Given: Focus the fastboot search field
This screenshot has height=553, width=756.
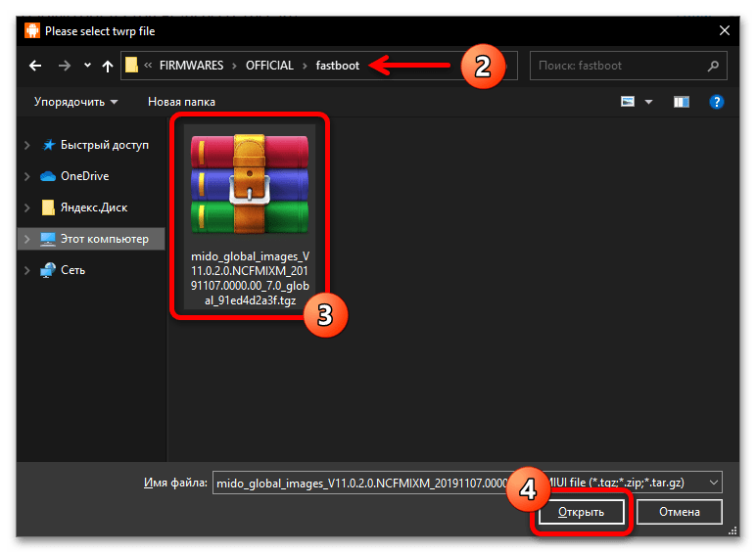Looking at the screenshot, I should 629,66.
